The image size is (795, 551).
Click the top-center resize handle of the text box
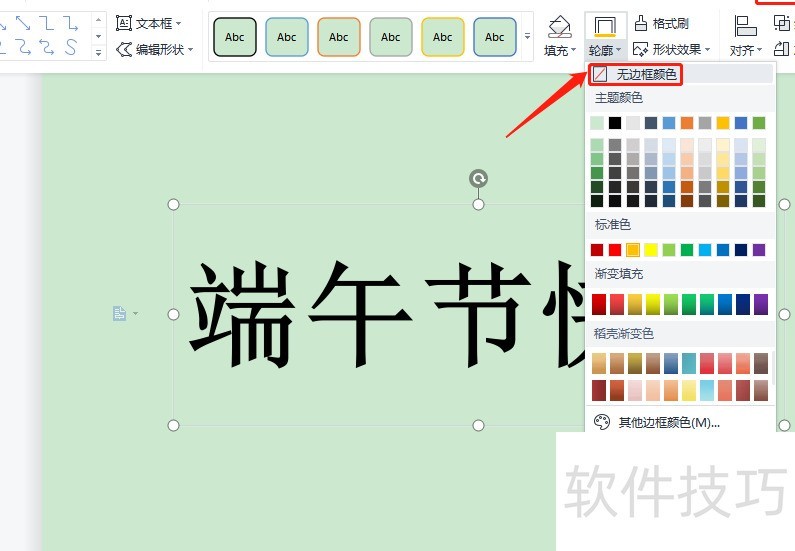click(x=478, y=204)
